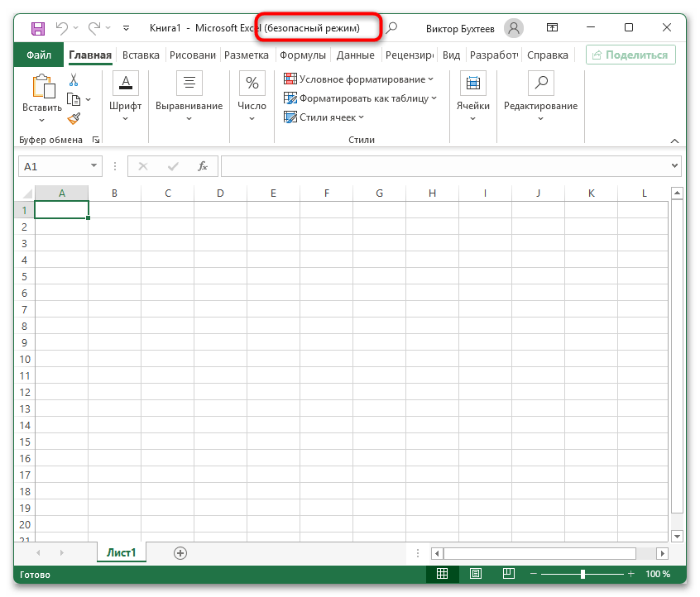The height and width of the screenshot is (597, 700).
Task: Switch to Page Layout view
Action: point(476,574)
